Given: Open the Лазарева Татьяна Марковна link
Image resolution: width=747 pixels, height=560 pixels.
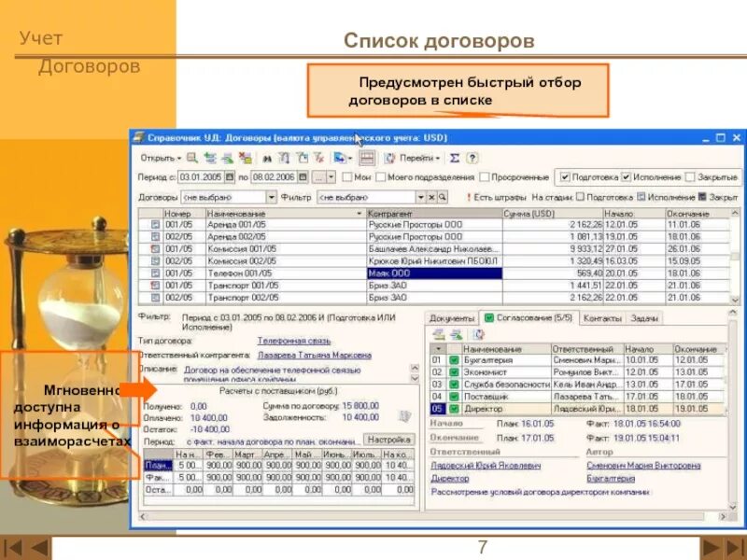Looking at the screenshot, I should click(x=315, y=356).
